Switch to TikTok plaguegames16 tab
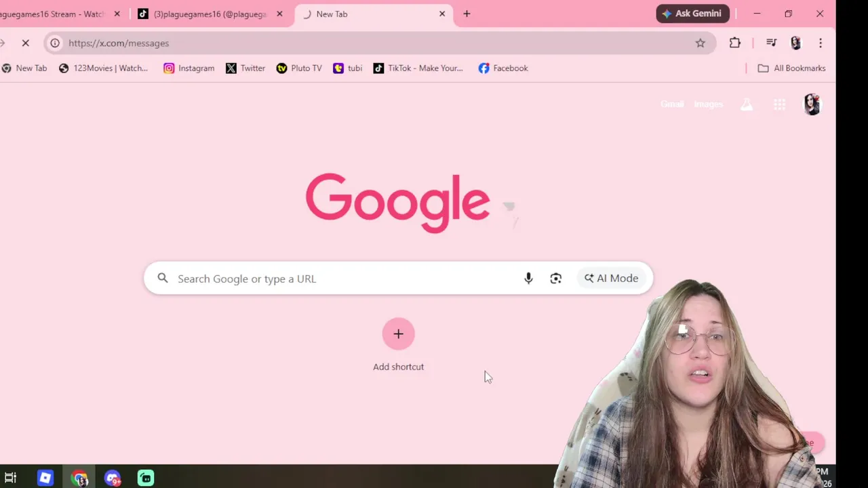The height and width of the screenshot is (488, 868). pyautogui.click(x=210, y=14)
